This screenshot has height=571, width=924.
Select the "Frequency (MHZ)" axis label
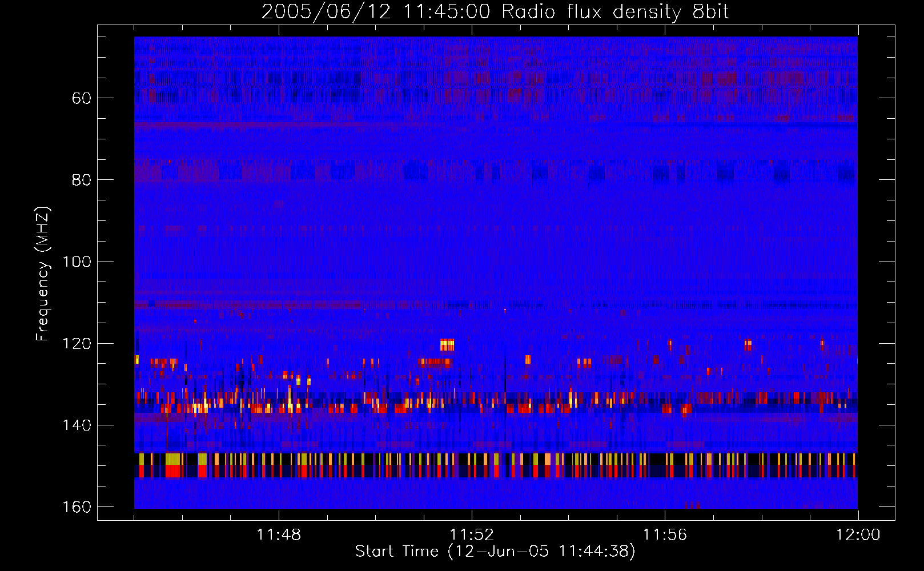click(x=43, y=274)
